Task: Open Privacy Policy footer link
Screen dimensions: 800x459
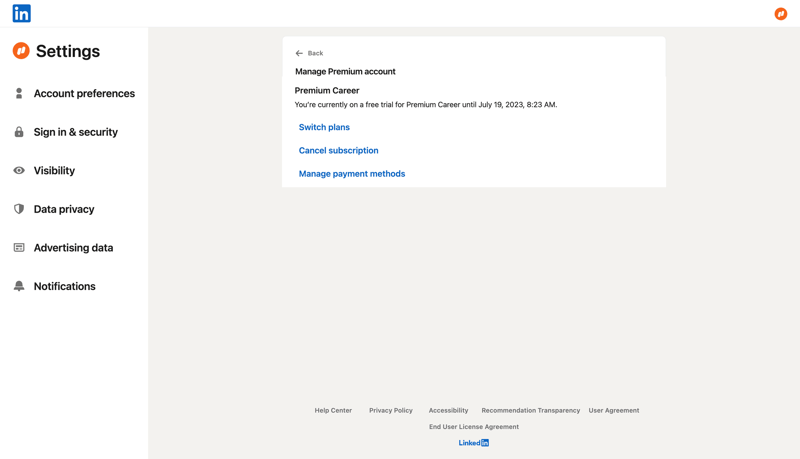Action: (x=391, y=410)
